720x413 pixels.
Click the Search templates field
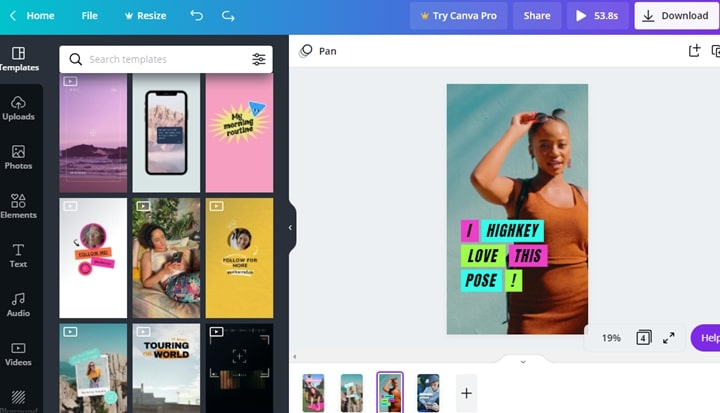[x=165, y=59]
